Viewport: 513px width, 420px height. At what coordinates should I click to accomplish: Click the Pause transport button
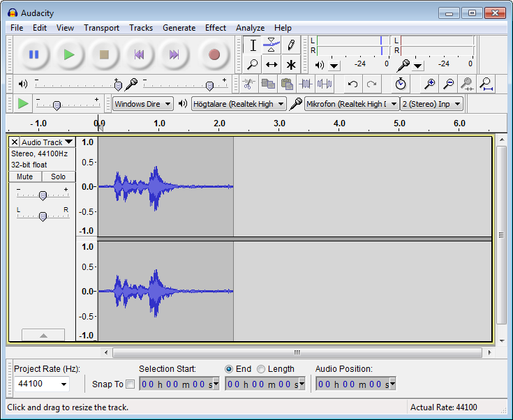coord(34,54)
